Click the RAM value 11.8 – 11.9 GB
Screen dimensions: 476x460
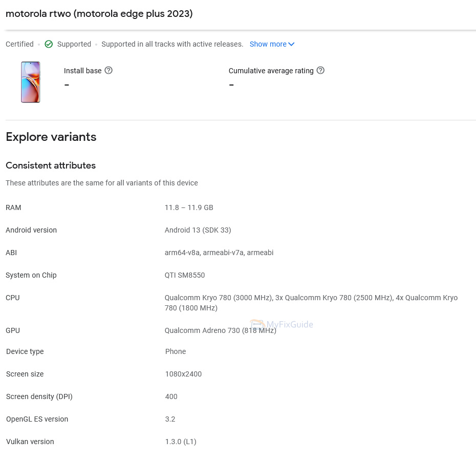(189, 207)
